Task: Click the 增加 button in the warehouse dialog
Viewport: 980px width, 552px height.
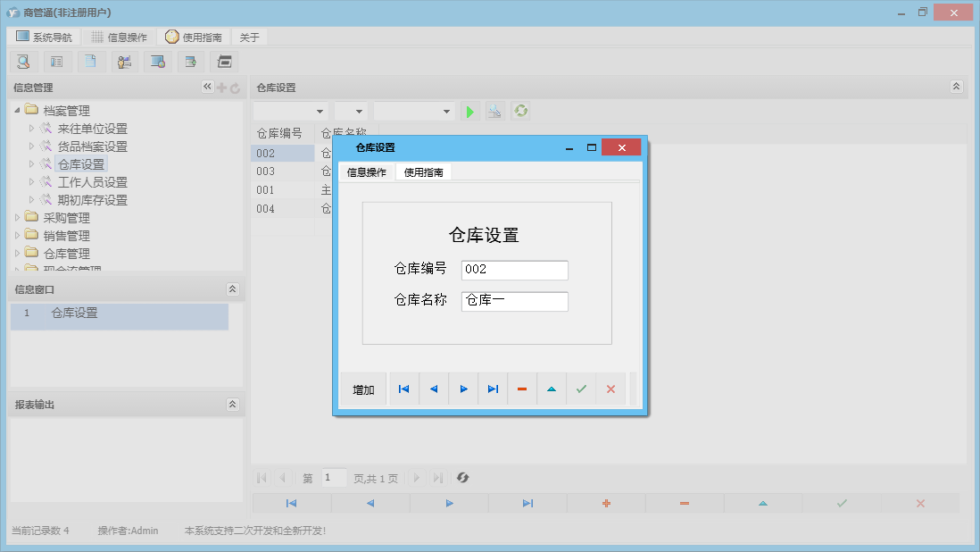Action: pyautogui.click(x=362, y=389)
